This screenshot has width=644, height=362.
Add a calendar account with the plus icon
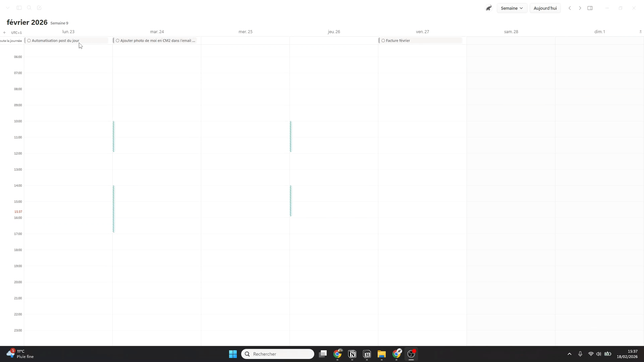click(4, 32)
